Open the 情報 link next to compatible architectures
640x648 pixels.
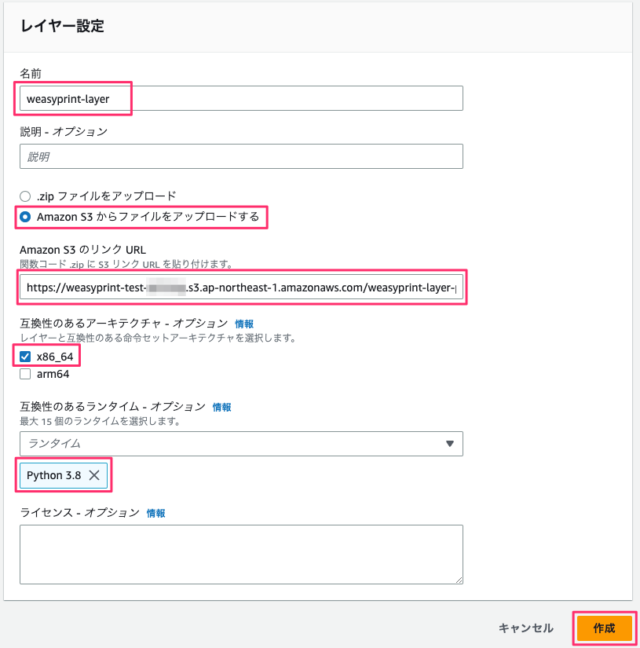click(244, 324)
